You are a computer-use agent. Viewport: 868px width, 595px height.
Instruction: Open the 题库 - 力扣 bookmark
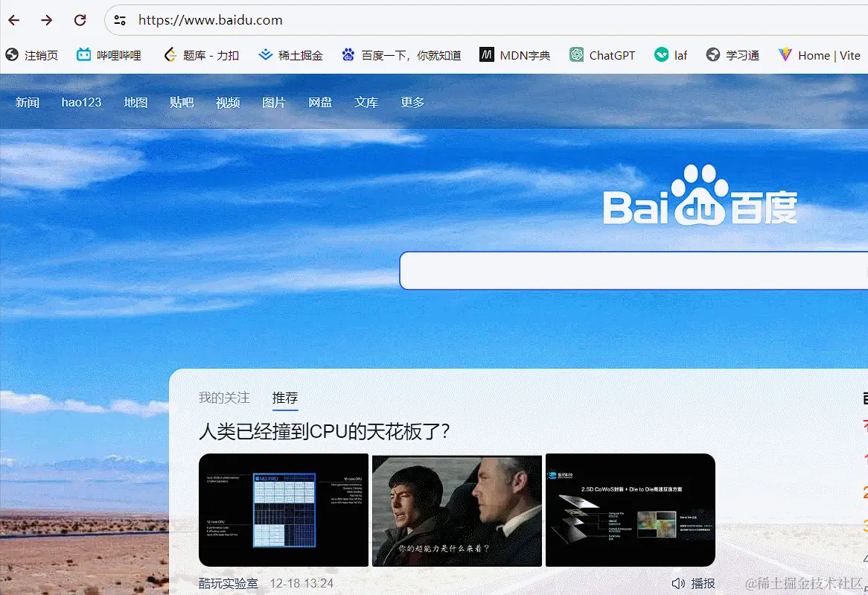coord(202,55)
